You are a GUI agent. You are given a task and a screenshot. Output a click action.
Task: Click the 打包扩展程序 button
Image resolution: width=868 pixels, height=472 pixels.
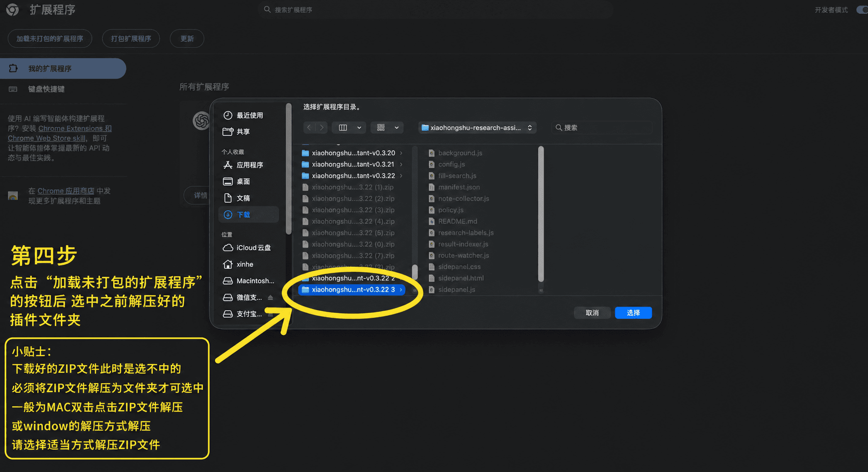point(131,39)
